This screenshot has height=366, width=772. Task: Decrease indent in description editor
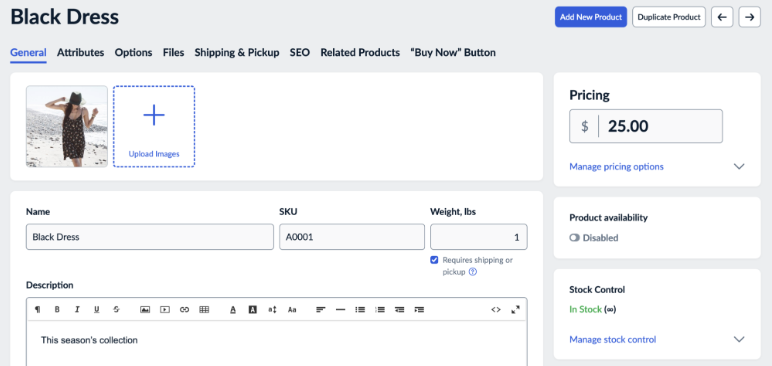point(399,309)
